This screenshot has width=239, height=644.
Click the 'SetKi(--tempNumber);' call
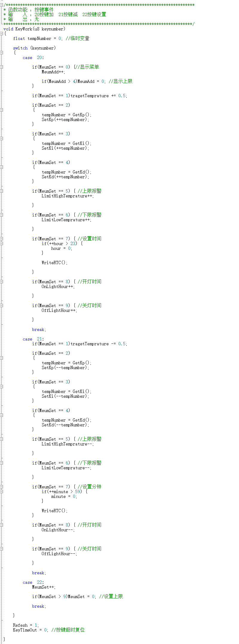65,396
